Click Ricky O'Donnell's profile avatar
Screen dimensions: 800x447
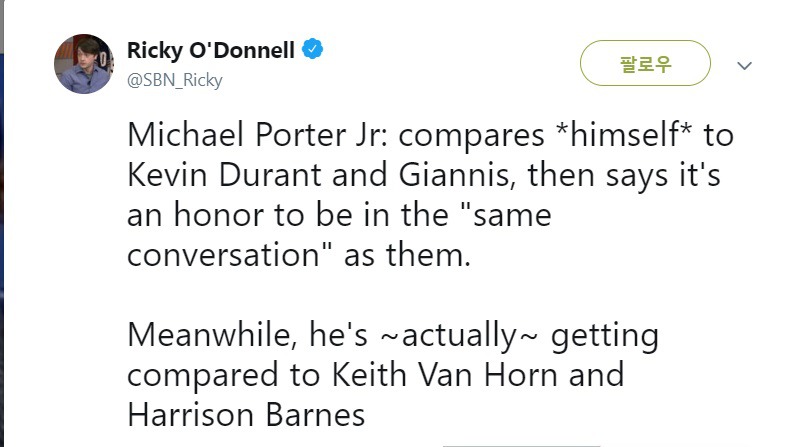tap(83, 64)
